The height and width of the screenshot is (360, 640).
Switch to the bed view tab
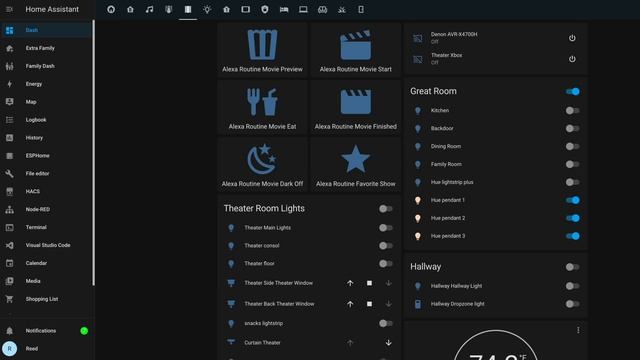click(x=284, y=9)
